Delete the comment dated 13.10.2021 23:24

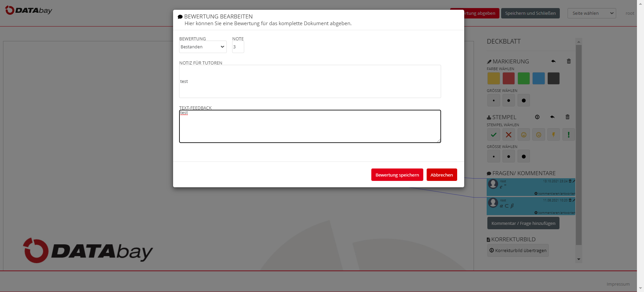[570, 181]
